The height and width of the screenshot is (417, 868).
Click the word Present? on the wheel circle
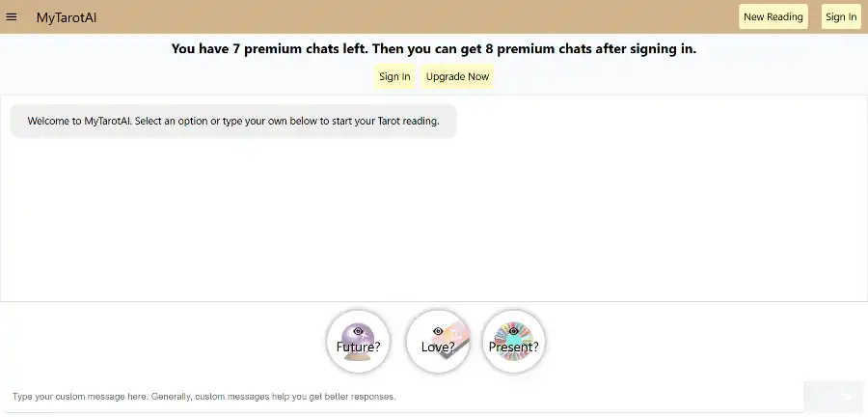514,347
